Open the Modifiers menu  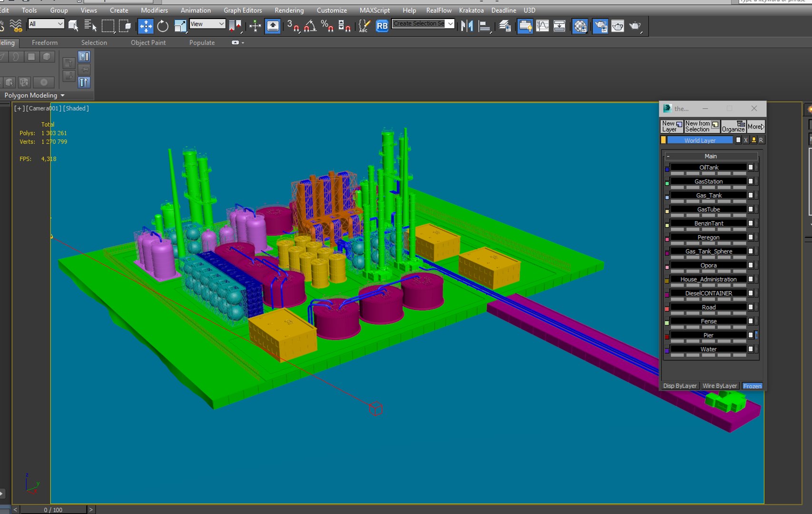click(154, 10)
